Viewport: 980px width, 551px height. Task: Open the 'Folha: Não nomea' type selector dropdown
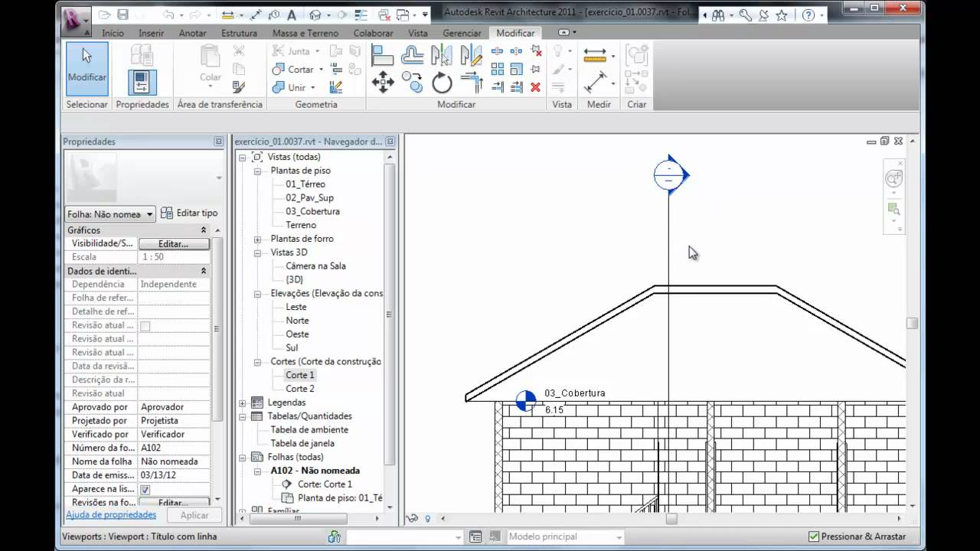(110, 214)
